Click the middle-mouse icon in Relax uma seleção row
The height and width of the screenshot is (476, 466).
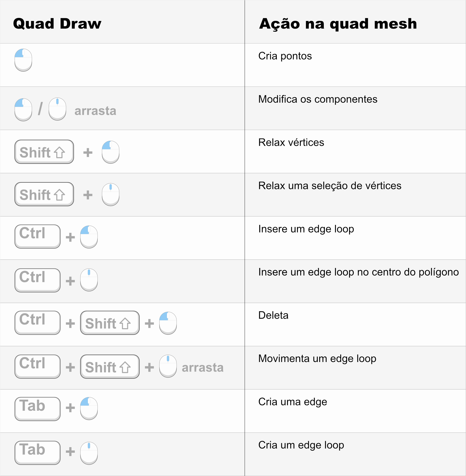coord(111,194)
